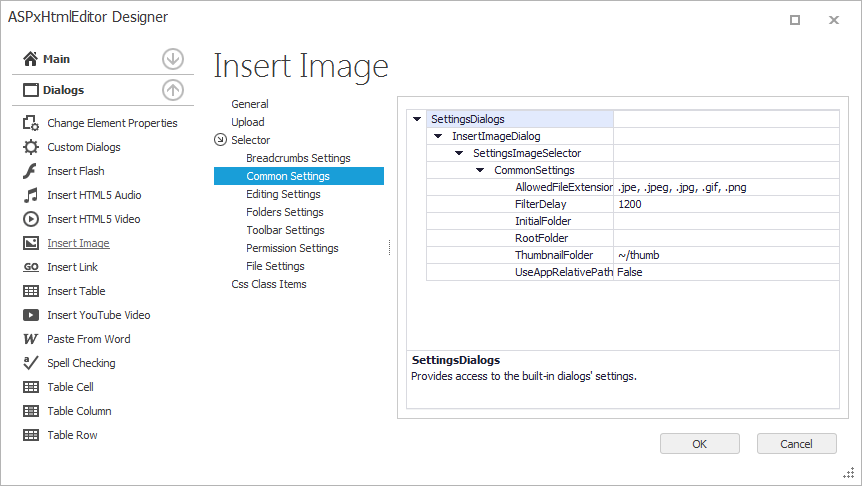
Task: Open Table Row settings
Action: [72, 435]
